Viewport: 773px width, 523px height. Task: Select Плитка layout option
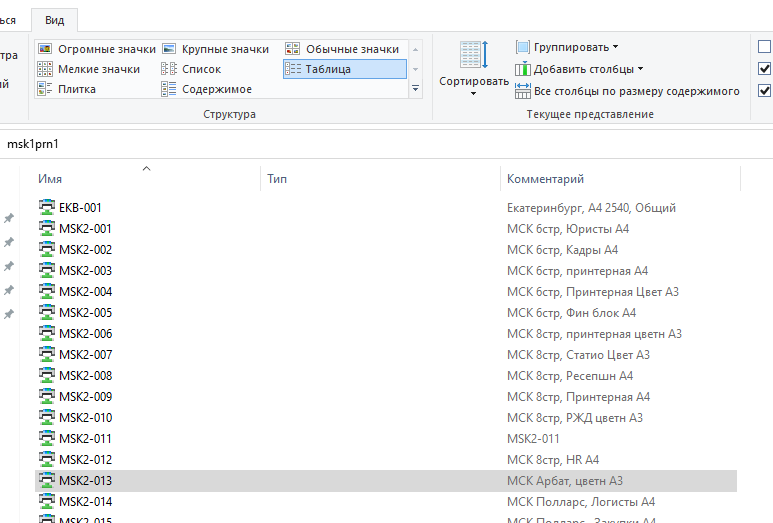(x=67, y=89)
